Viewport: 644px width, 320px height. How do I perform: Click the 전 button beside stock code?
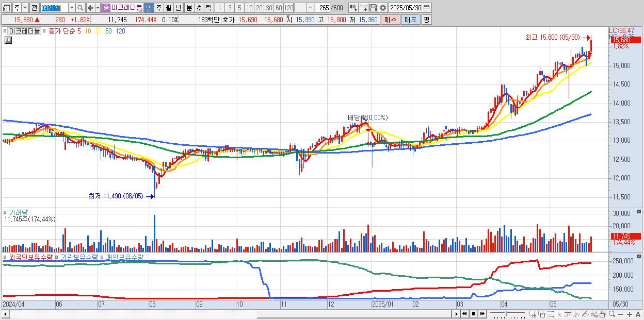click(x=34, y=8)
